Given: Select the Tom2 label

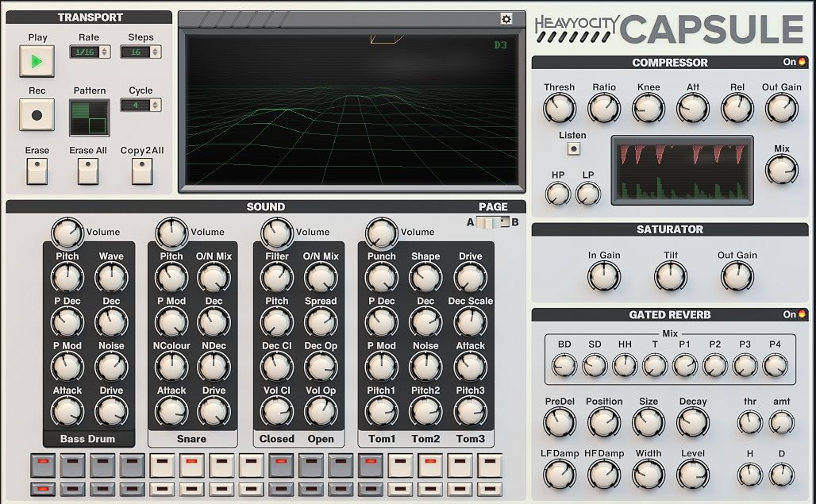Looking at the screenshot, I should tap(425, 439).
